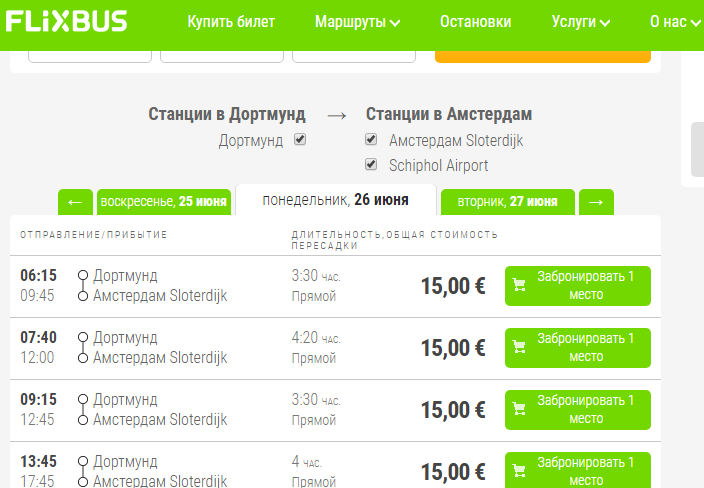This screenshot has height=488, width=704.
Task: Toggle Schiphol Airport station checkbox
Action: [372, 164]
